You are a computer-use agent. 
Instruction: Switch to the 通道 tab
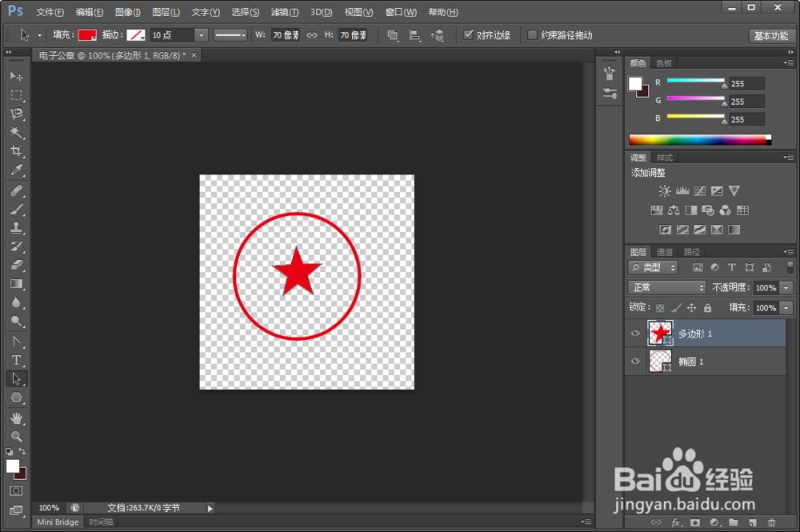pos(664,251)
